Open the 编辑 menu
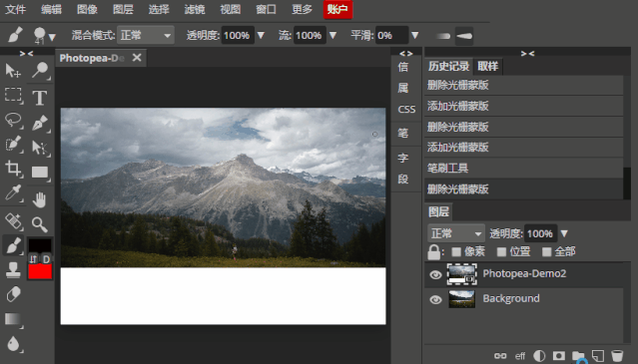The height and width of the screenshot is (364, 638). pos(51,9)
